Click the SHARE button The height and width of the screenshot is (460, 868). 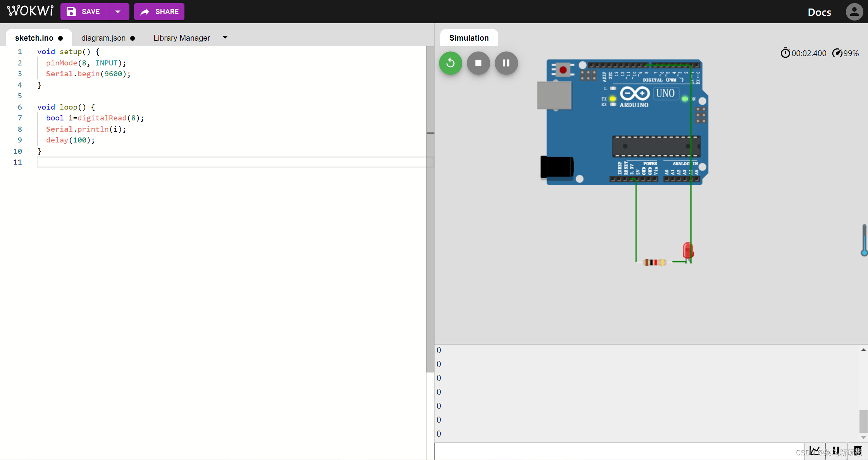tap(159, 12)
